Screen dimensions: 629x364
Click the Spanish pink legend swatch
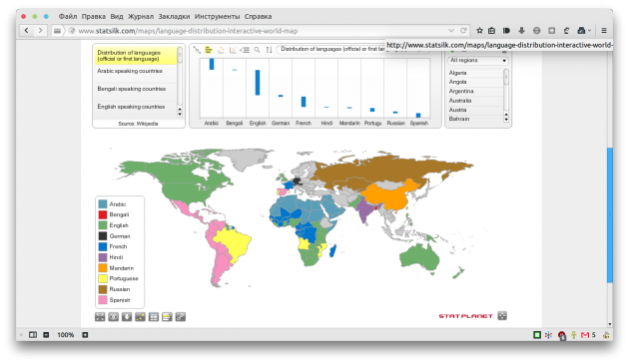pyautogui.click(x=103, y=300)
